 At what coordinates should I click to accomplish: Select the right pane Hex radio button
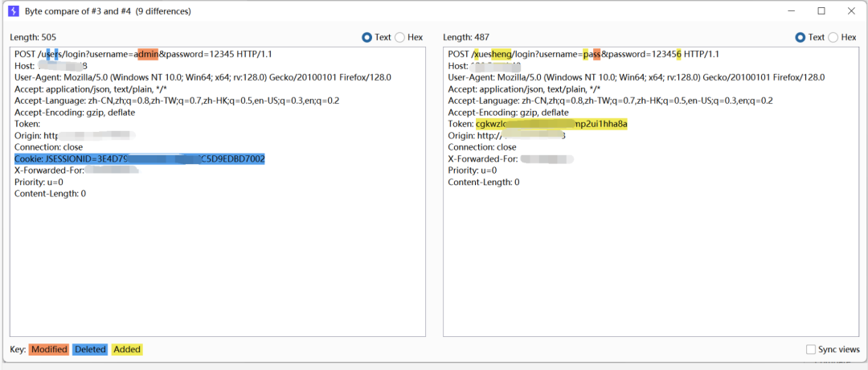click(833, 37)
